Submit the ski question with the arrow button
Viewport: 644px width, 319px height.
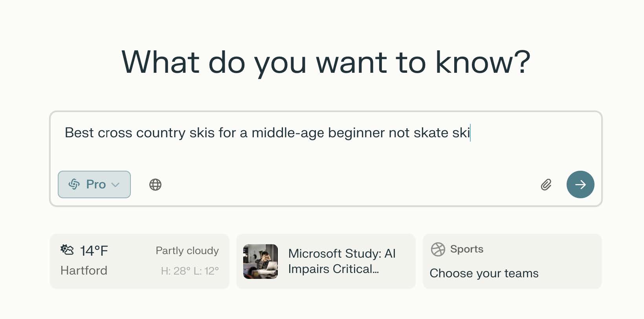click(x=580, y=184)
